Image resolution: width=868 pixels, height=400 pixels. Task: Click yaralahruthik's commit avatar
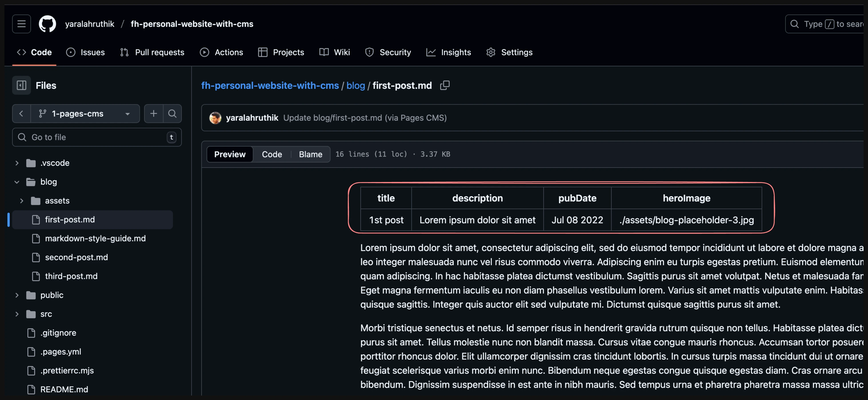(215, 118)
